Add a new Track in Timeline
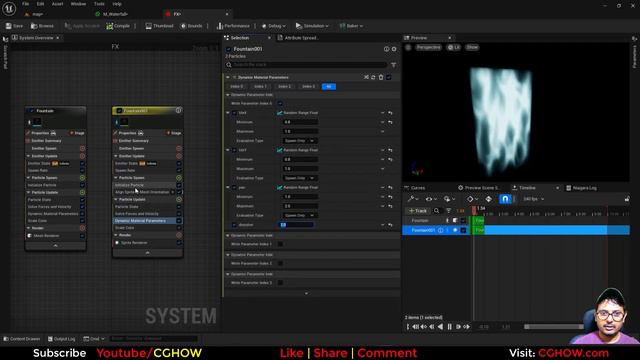Image resolution: width=640 pixels, height=360 pixels. click(417, 211)
